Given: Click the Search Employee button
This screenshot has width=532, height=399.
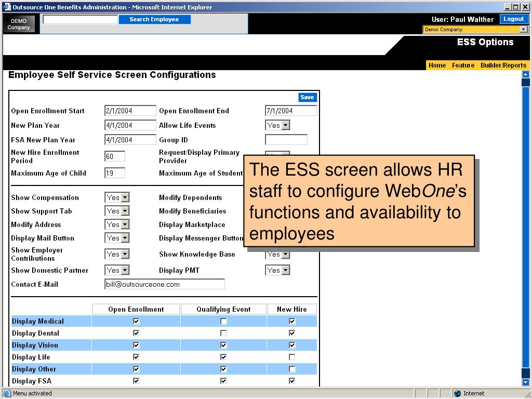Looking at the screenshot, I should 154,20.
